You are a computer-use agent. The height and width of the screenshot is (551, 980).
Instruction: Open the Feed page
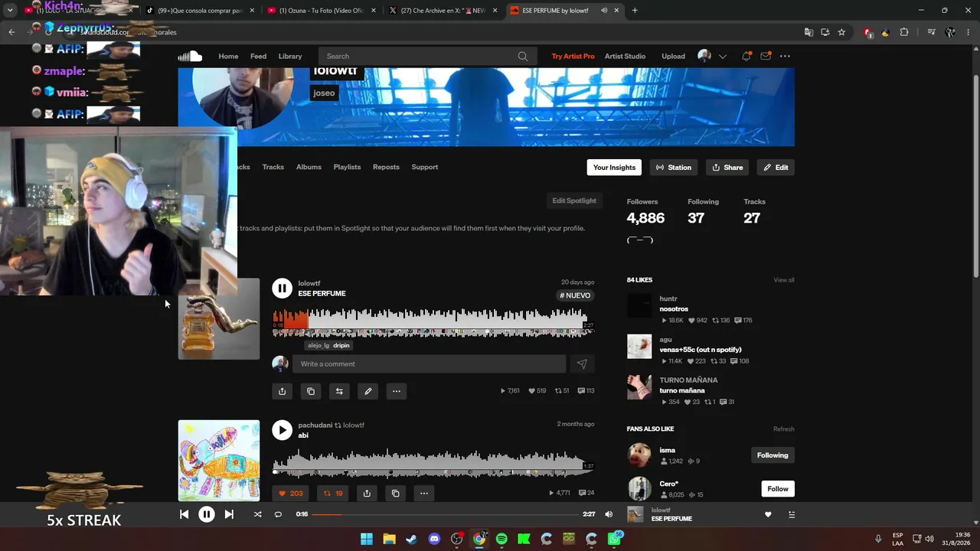tap(258, 56)
